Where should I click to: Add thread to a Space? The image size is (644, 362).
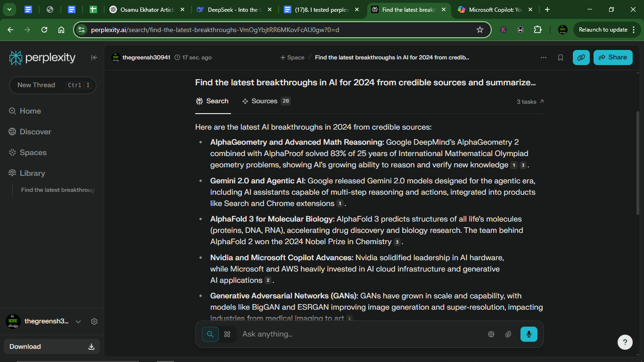pos(292,58)
